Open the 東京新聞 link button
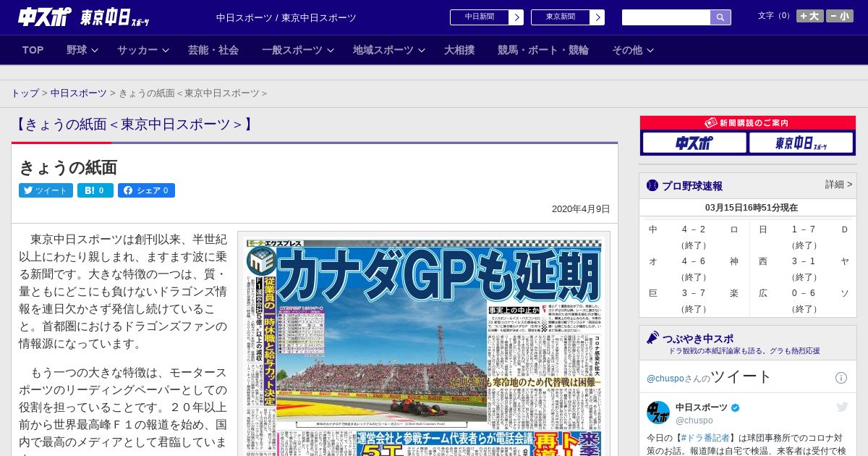Image resolution: width=868 pixels, height=456 pixels. point(561,17)
